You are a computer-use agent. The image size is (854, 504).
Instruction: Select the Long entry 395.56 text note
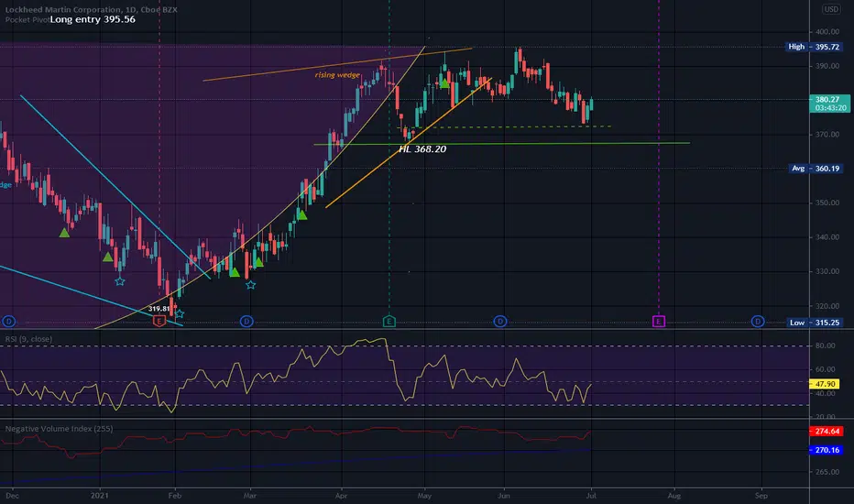coord(93,19)
